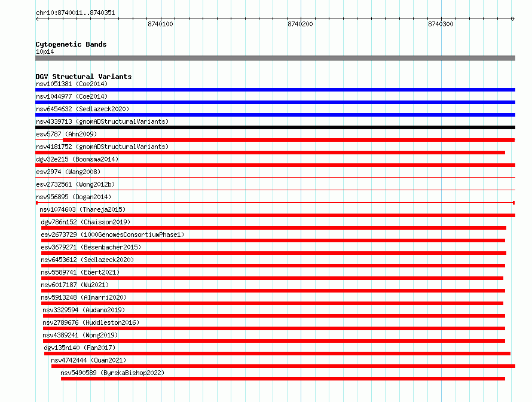Select the thin red line for esv2974
This screenshot has height=402, width=532.
click(x=275, y=178)
